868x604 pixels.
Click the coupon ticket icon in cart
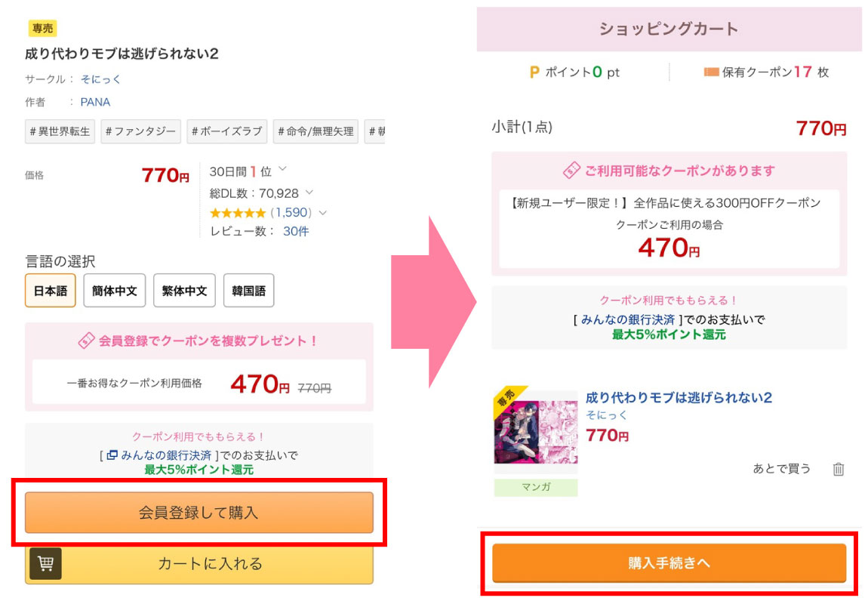[x=571, y=171]
